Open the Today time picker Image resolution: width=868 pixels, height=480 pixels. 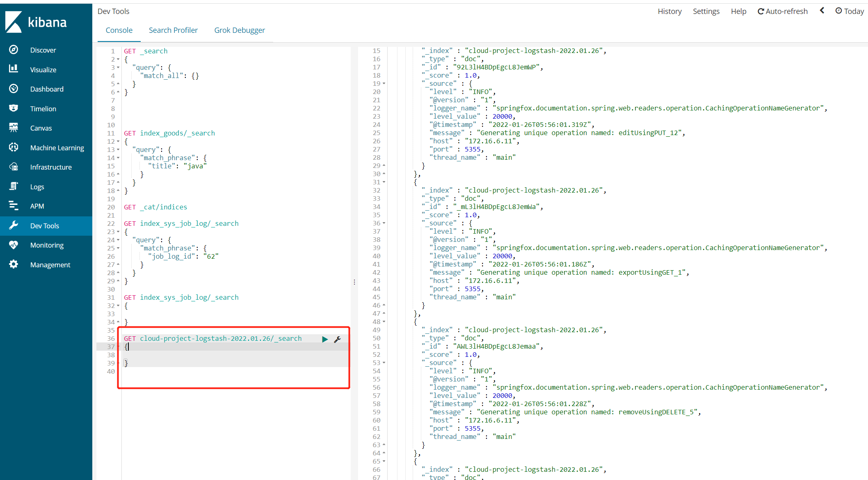tap(850, 11)
